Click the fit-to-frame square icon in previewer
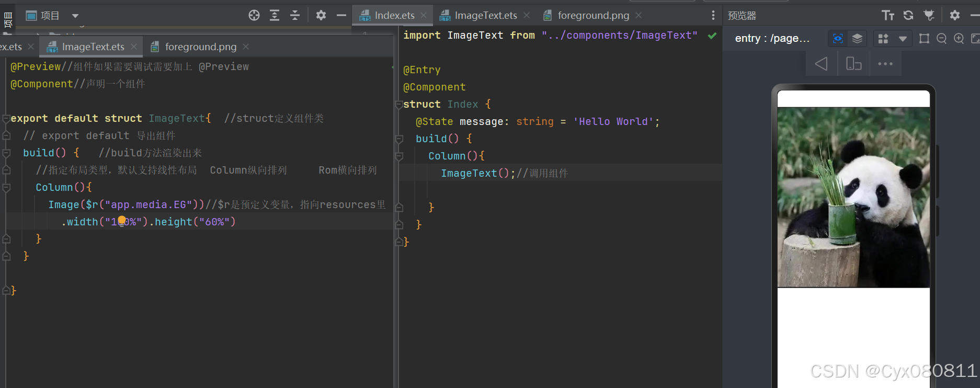Screen dimensions: 980x388 tap(925, 39)
